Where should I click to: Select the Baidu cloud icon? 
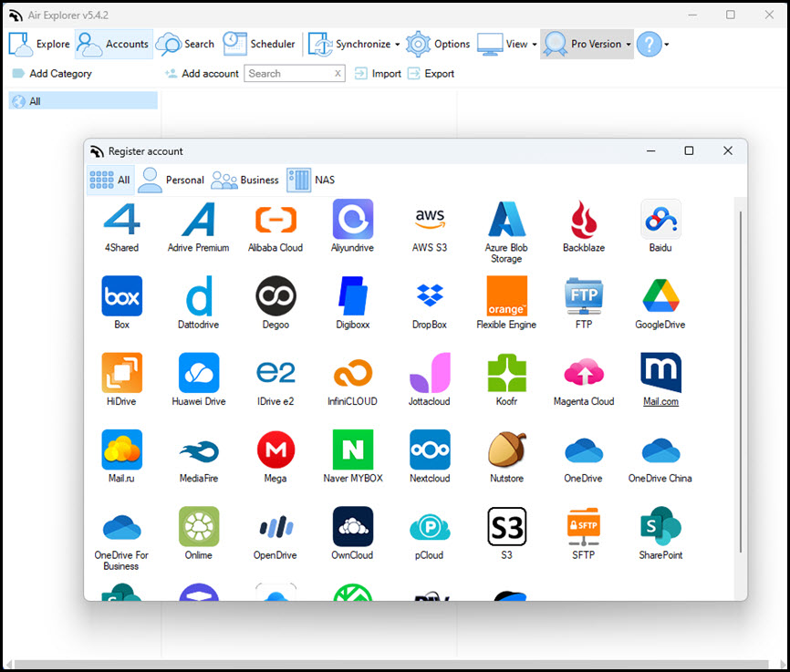point(660,219)
